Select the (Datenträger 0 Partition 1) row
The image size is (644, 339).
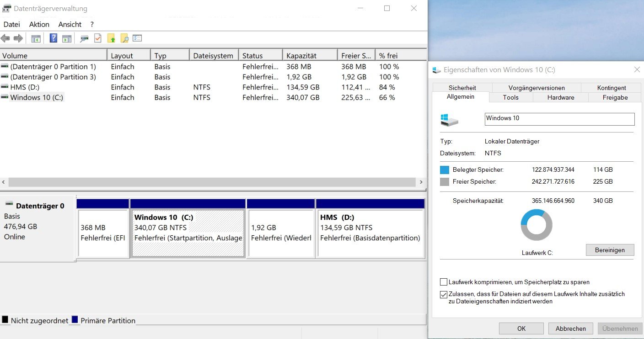click(213, 67)
